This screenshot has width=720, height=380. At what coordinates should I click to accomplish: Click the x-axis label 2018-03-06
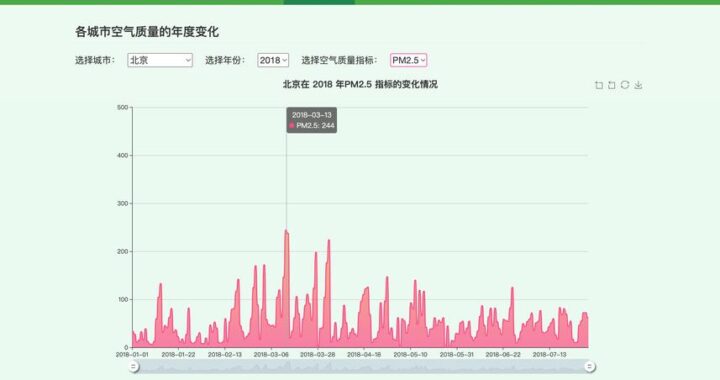[x=271, y=355]
